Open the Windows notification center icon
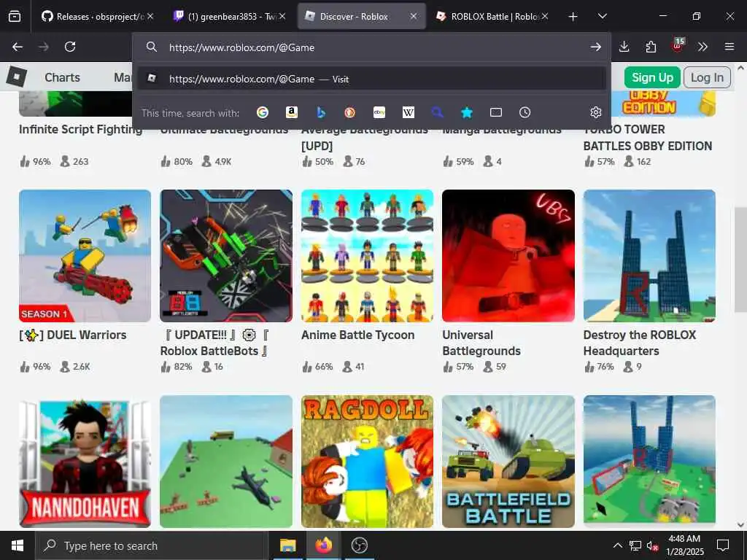Screen dimensions: 747x560 point(723,545)
